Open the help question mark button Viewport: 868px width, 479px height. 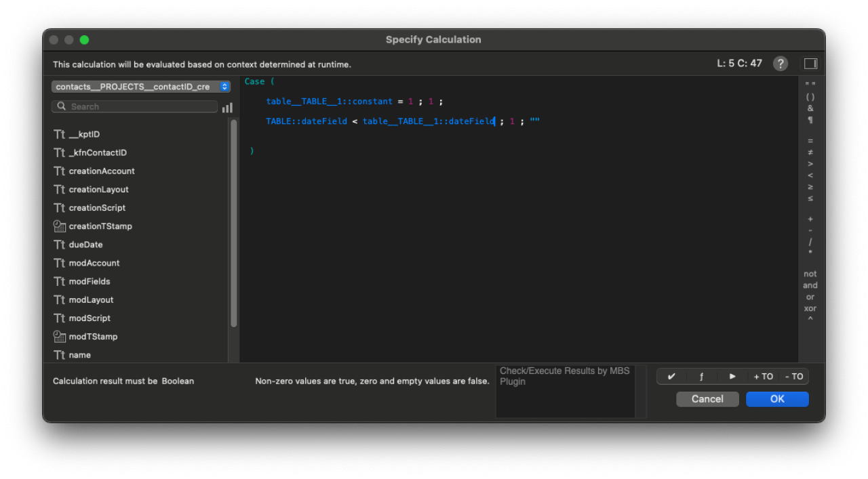tap(781, 64)
